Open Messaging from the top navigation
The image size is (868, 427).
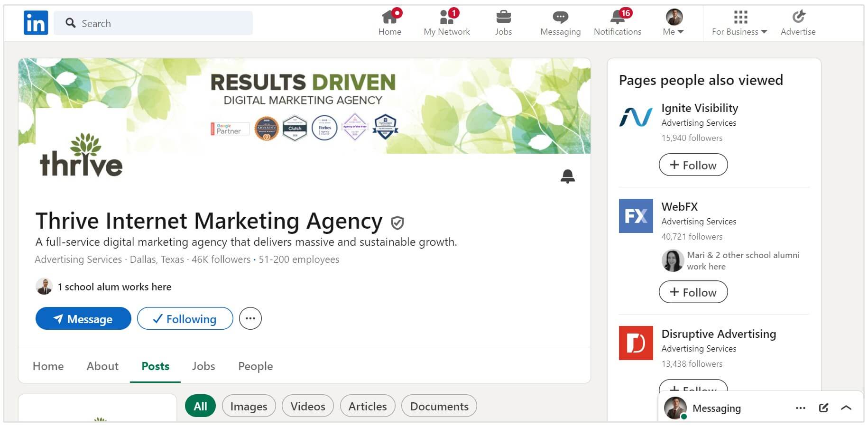[x=560, y=18]
